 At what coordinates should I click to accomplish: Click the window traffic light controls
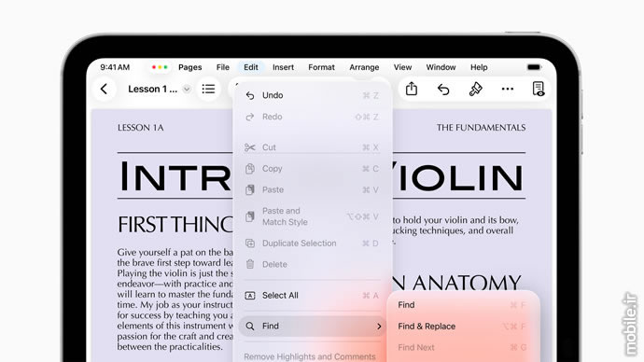click(160, 67)
